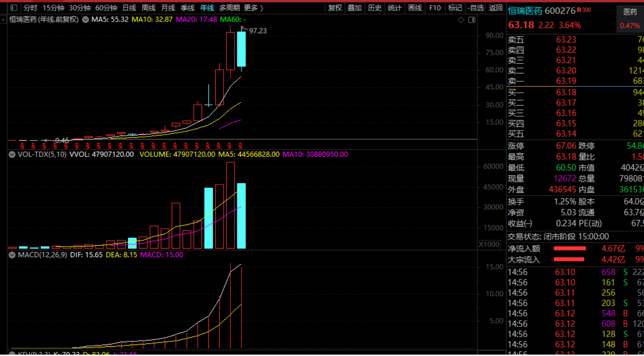Click the MA5: 55.32 label
Image resolution: width=644 pixels, height=356 pixels.
coord(110,20)
